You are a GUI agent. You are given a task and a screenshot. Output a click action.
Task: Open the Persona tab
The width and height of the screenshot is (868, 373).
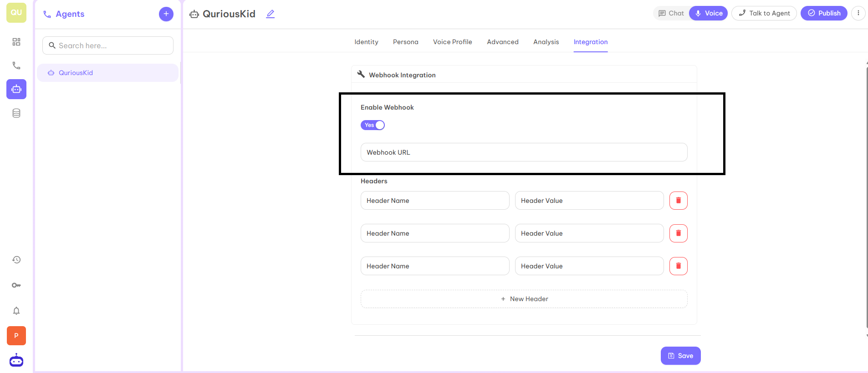click(406, 42)
